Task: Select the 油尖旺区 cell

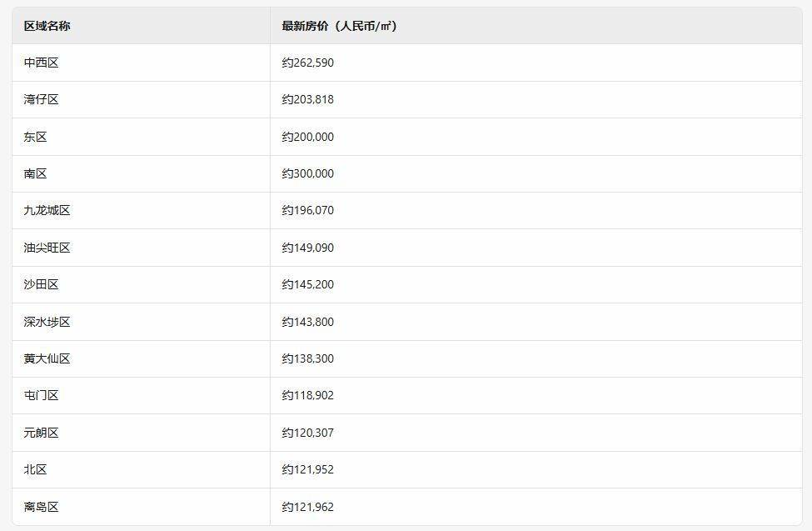Action: pos(47,248)
